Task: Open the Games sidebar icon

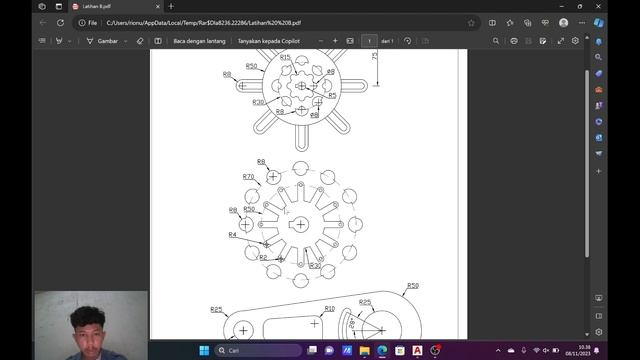Action: [598, 105]
